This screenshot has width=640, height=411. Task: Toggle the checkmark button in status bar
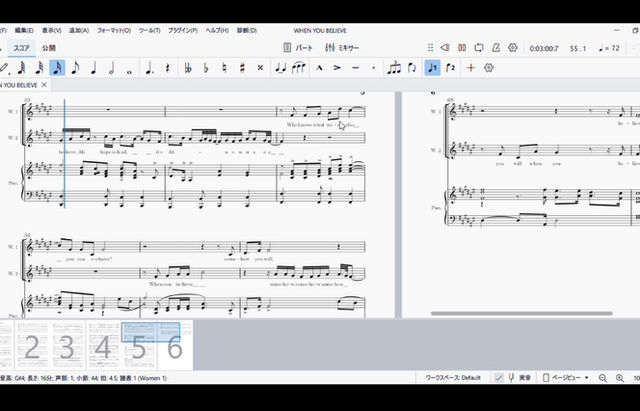498,378
